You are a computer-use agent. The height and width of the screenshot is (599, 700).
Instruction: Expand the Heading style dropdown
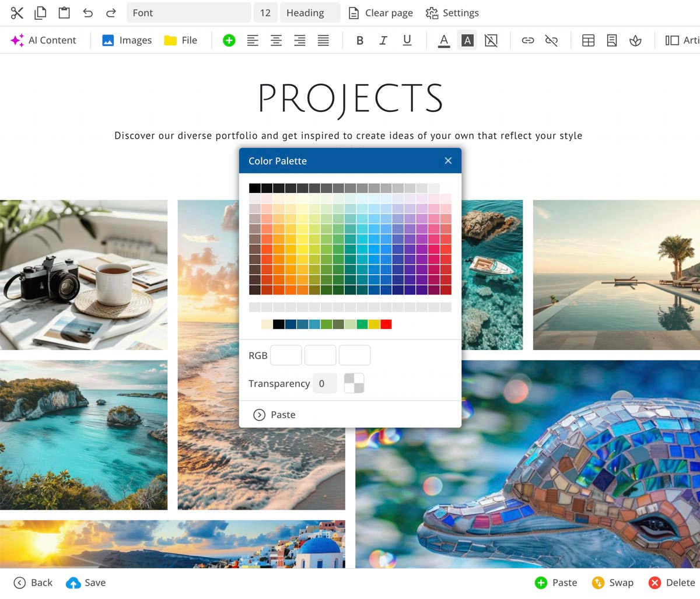click(310, 13)
